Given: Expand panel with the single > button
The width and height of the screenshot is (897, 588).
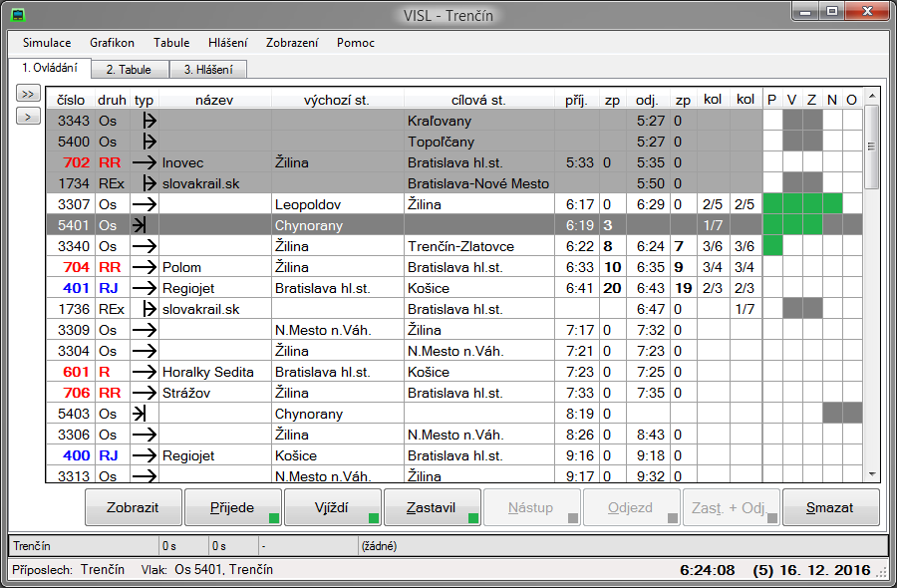Looking at the screenshot, I should pyautogui.click(x=27, y=116).
